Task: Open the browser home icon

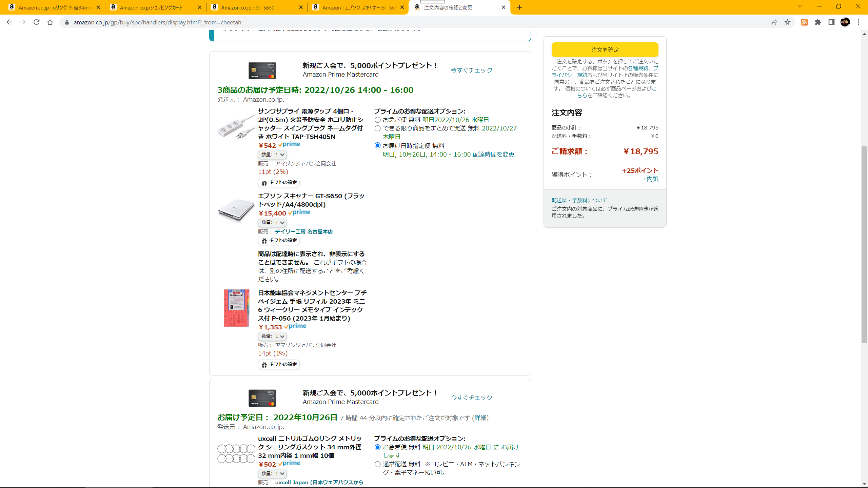Action: coord(50,22)
